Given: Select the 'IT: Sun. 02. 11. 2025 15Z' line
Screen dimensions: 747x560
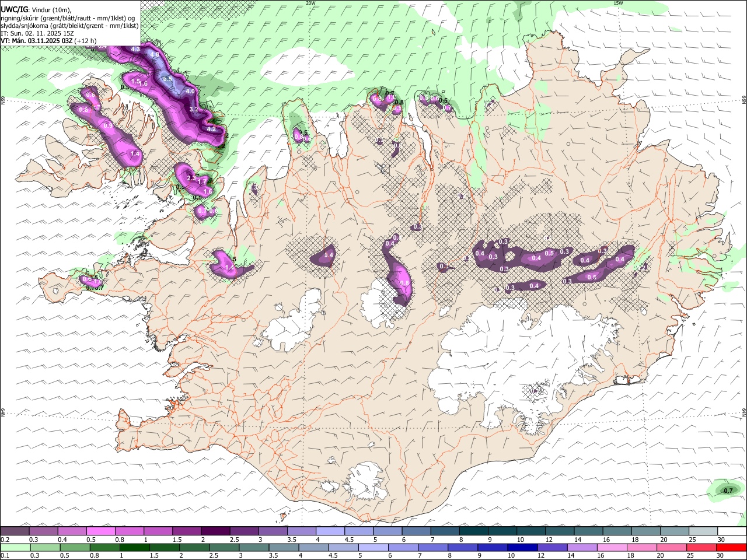Looking at the screenshot, I should click(x=37, y=33).
